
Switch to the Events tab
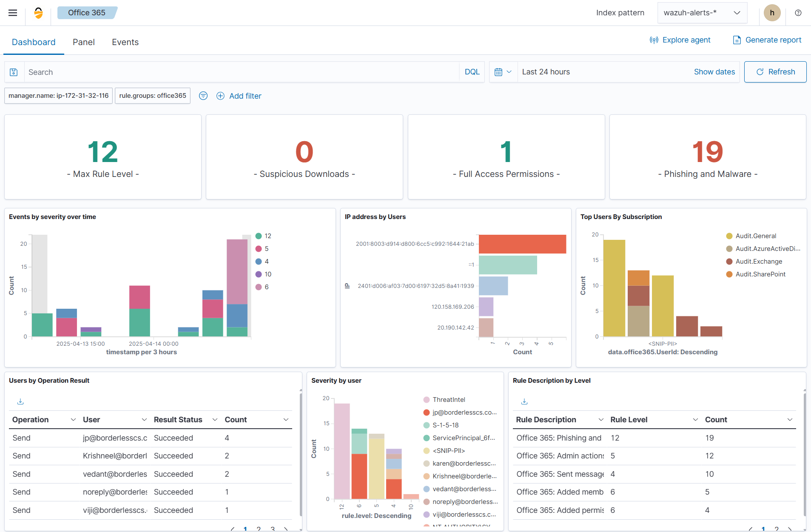(x=125, y=42)
